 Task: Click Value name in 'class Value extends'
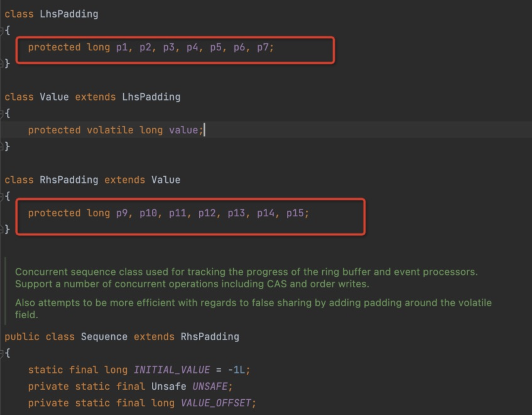[x=54, y=97]
